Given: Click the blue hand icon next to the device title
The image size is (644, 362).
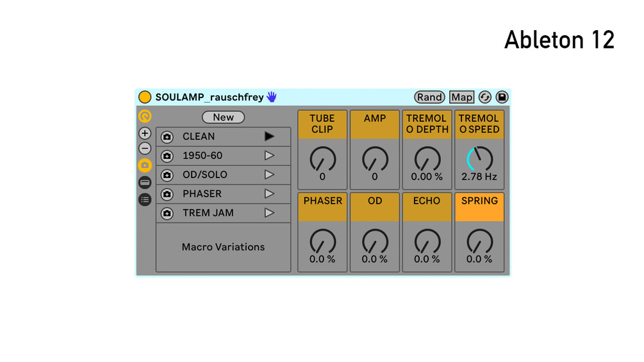Looking at the screenshot, I should [272, 97].
